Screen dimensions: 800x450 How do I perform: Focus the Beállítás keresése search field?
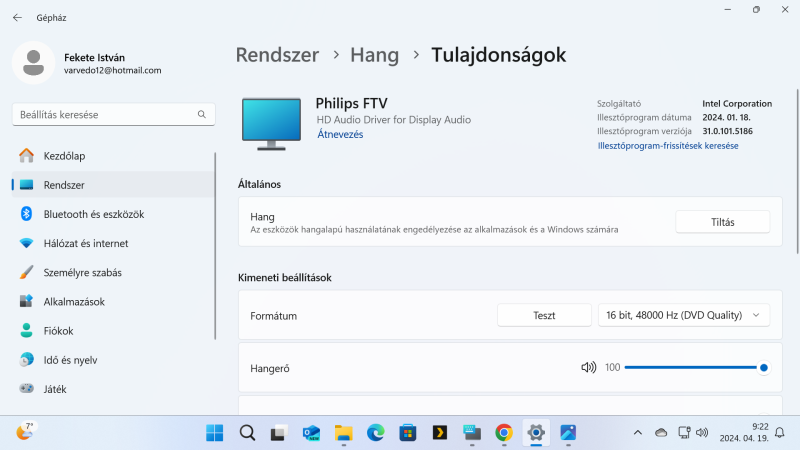point(113,114)
